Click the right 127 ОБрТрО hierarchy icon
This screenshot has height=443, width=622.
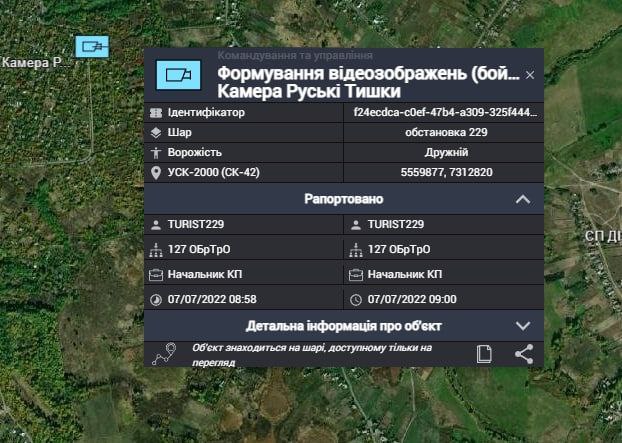pos(356,250)
